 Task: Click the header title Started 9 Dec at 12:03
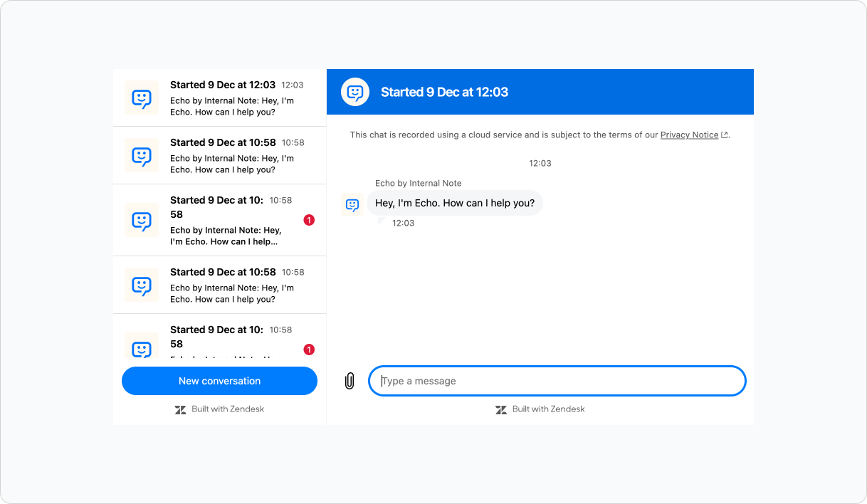point(444,92)
